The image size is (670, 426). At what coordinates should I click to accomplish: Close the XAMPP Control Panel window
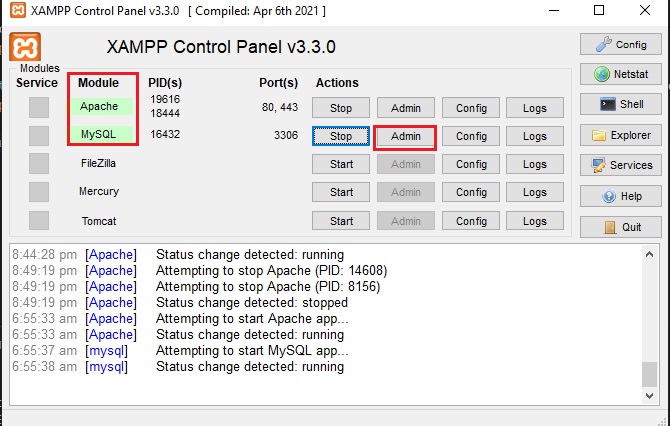pos(645,10)
